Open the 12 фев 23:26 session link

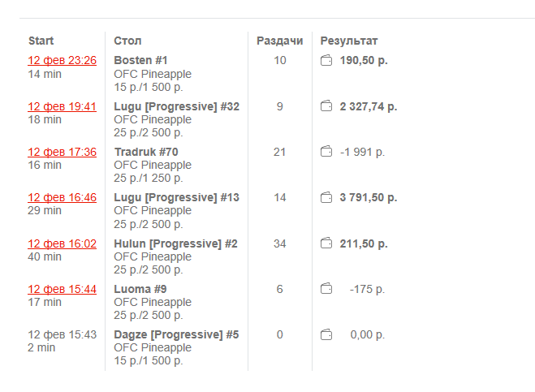pyautogui.click(x=63, y=61)
